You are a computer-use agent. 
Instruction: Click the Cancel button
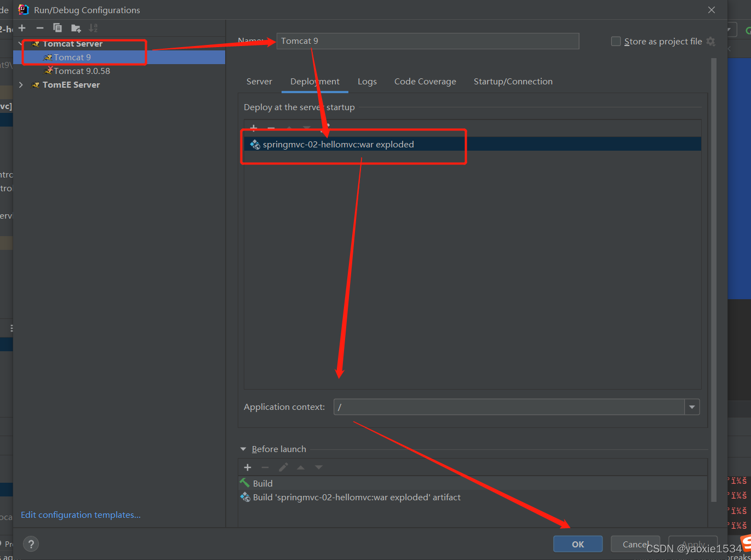click(635, 544)
